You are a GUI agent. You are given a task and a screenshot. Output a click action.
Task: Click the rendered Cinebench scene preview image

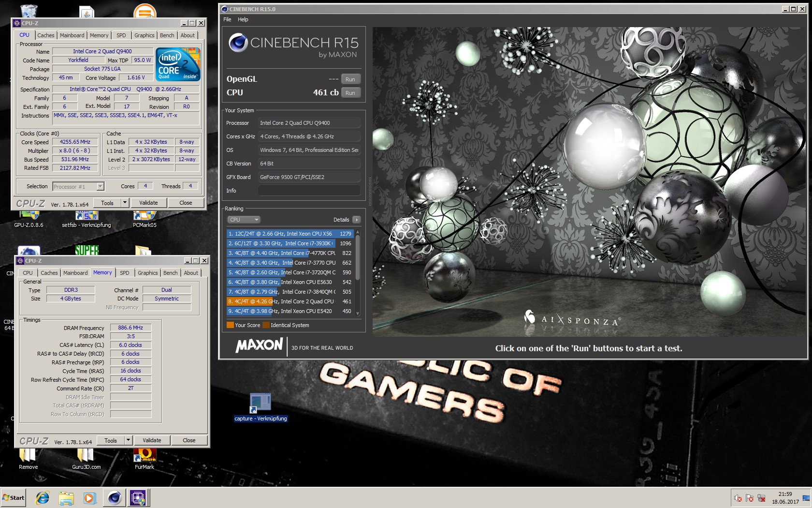tap(589, 181)
